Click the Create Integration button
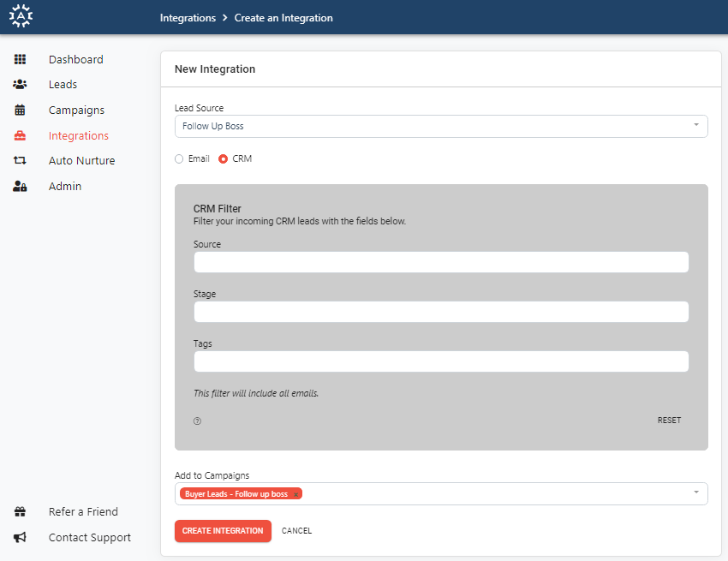This screenshot has height=561, width=728. [x=223, y=531]
